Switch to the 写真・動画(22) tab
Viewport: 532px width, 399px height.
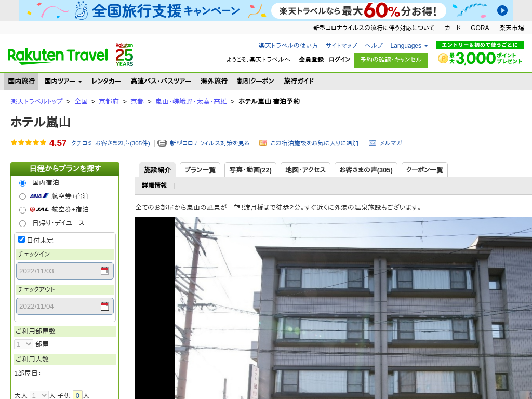pyautogui.click(x=250, y=170)
